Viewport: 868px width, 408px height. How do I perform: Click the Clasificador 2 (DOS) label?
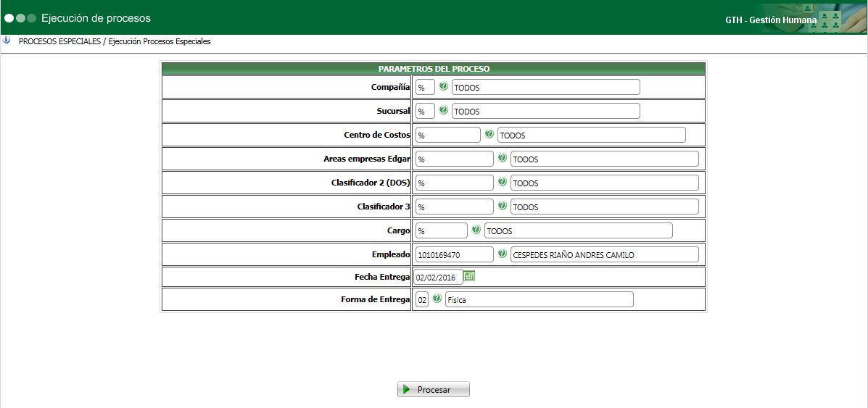(x=371, y=182)
